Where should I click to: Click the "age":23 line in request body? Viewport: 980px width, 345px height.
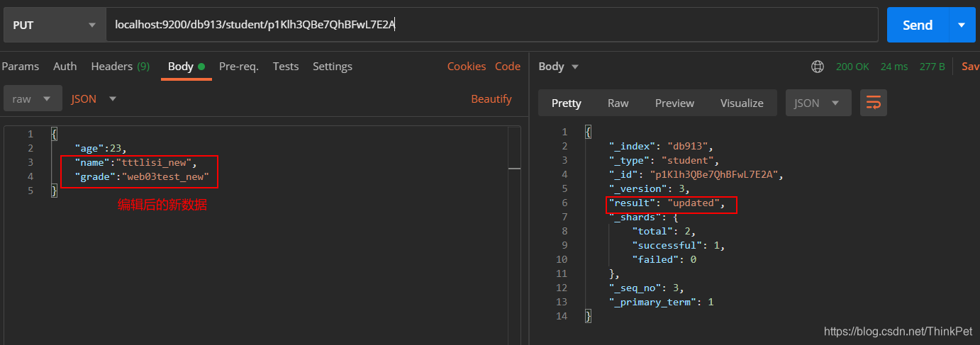click(100, 148)
